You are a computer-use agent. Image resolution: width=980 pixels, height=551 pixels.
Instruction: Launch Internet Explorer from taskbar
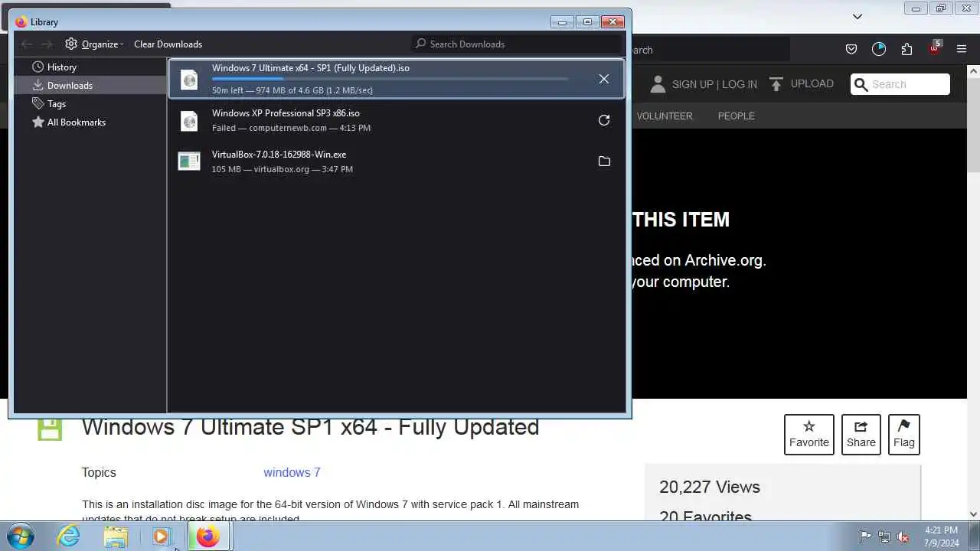pos(69,536)
